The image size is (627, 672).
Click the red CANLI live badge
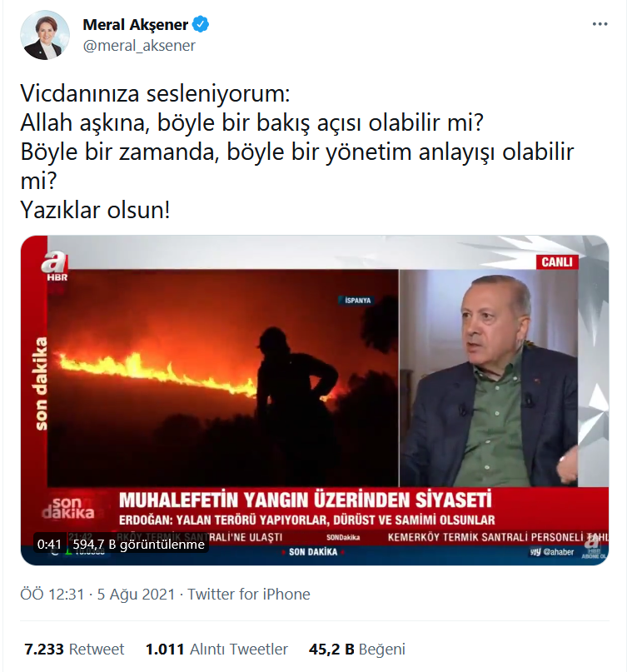point(557,261)
